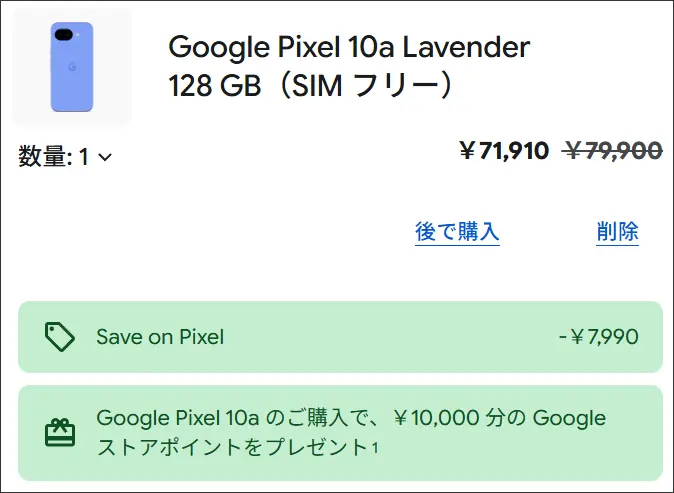Expand the chevron arrow next to quantity 1
Screen dimensions: 674x493
pos(105,157)
